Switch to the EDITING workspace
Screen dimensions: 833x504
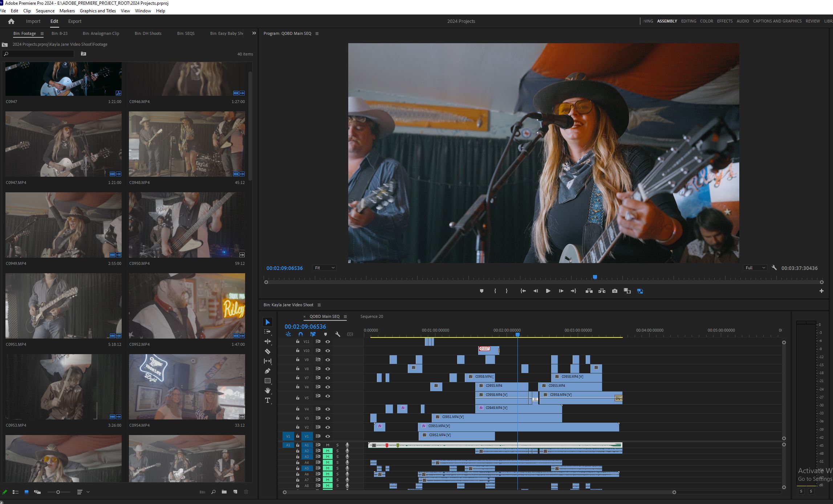688,21
